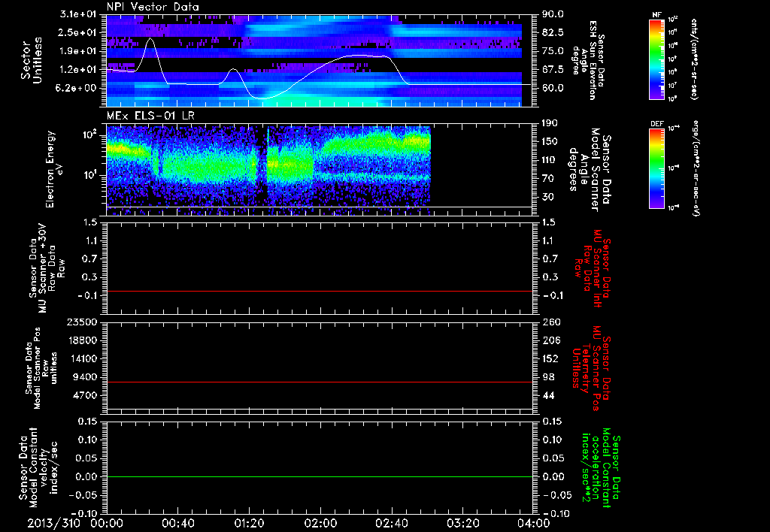Click the '110' scanner angle tick
This screenshot has height=532, width=770.
[550, 160]
